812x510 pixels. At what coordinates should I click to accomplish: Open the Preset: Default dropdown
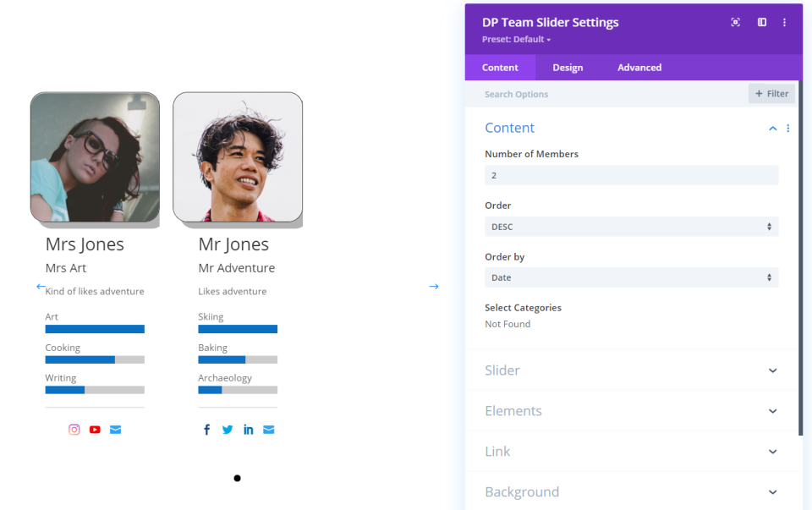coord(516,40)
